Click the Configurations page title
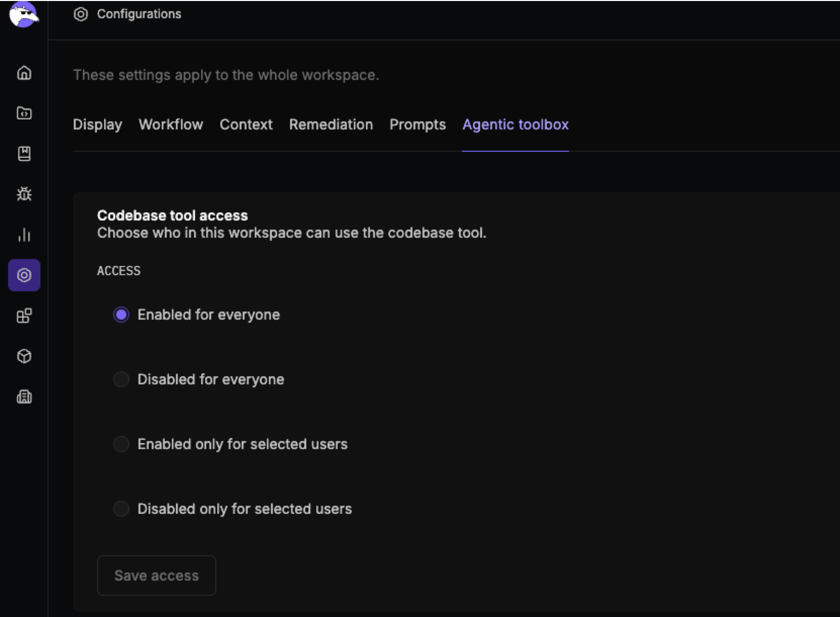Viewport: 840px width, 617px height. tap(139, 14)
